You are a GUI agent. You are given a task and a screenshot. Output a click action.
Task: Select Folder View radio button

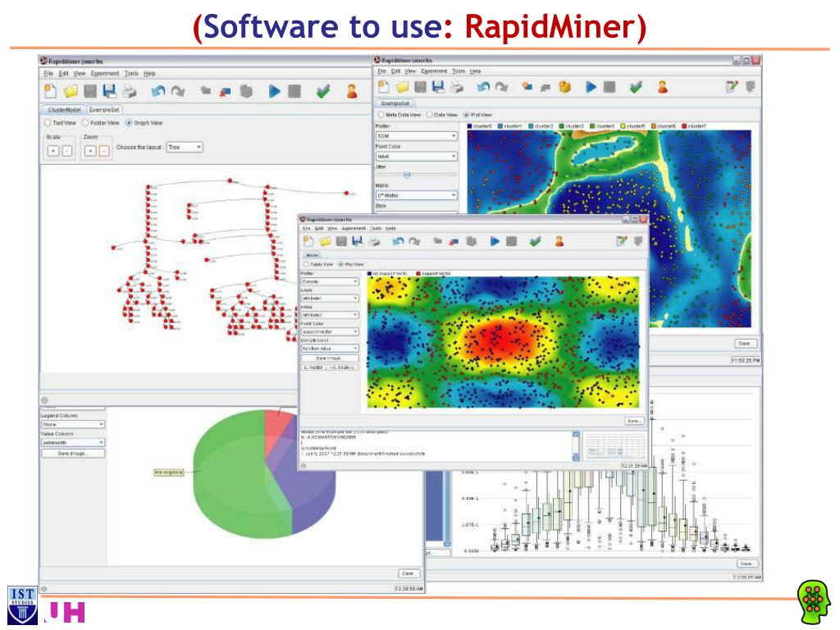85,123
